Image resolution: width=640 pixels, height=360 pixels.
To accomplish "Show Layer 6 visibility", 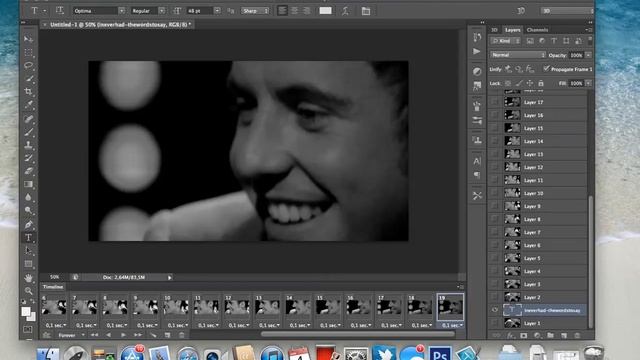I will [495, 245].
